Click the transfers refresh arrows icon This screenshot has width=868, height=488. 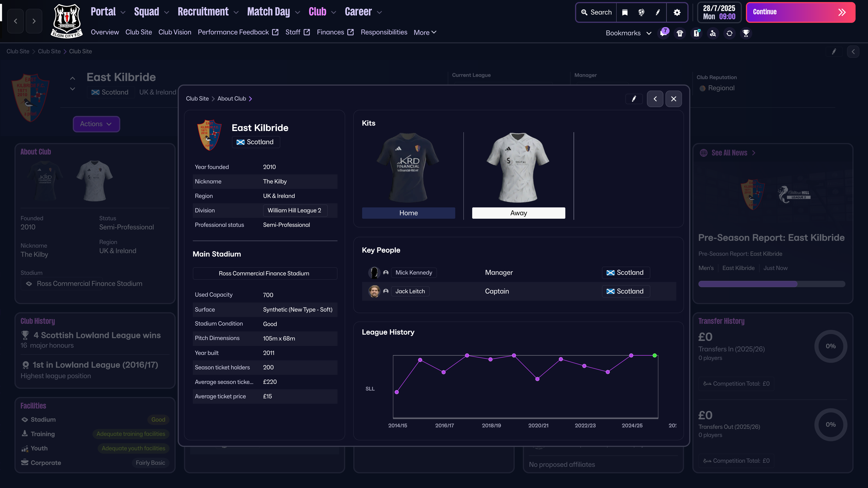(729, 33)
